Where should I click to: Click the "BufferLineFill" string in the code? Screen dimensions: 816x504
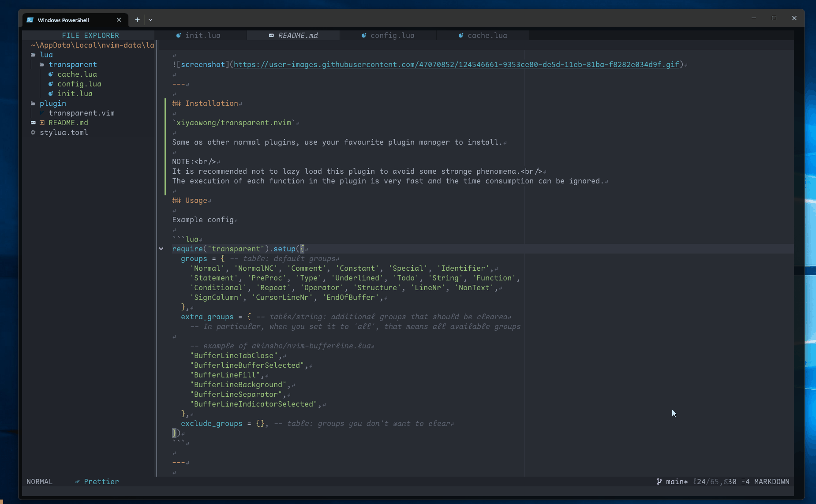tap(225, 375)
